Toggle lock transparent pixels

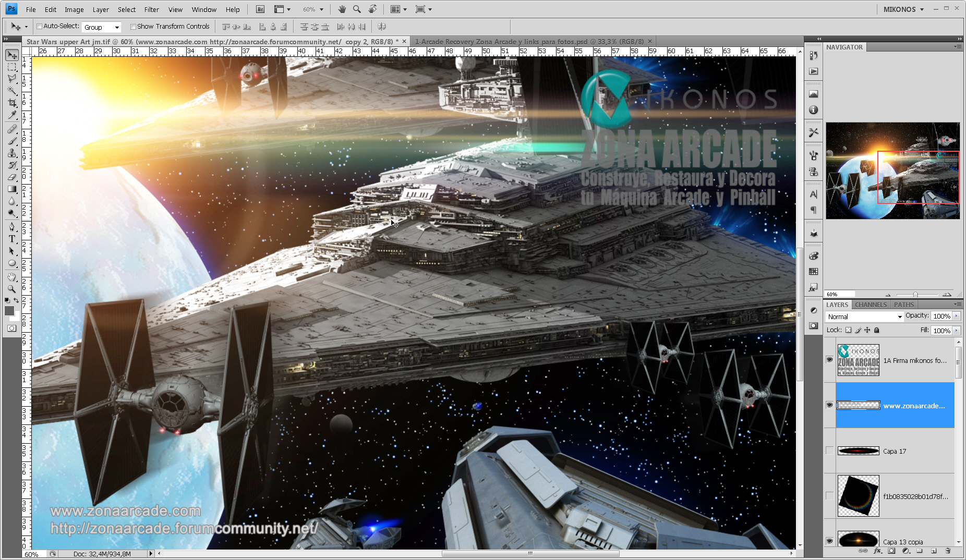coord(849,330)
